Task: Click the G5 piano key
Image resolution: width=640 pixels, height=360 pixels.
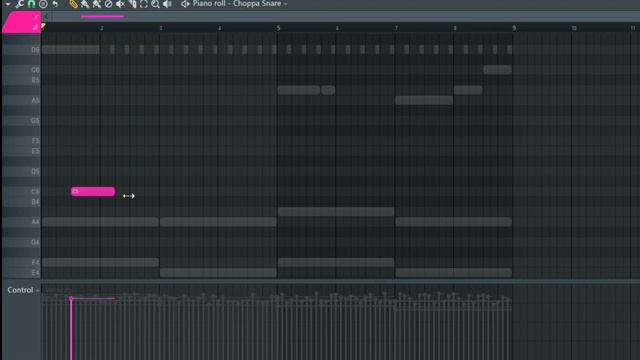Action: tap(21, 120)
